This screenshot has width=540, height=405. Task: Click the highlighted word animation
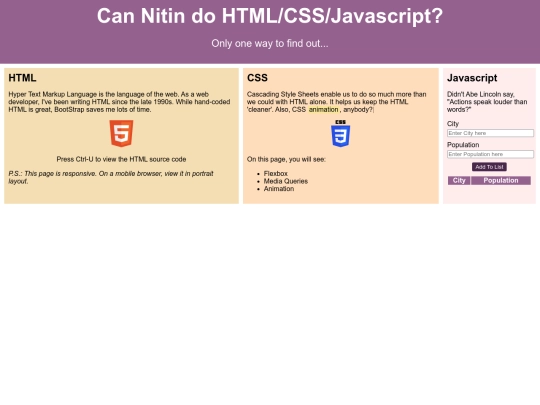tap(323, 110)
